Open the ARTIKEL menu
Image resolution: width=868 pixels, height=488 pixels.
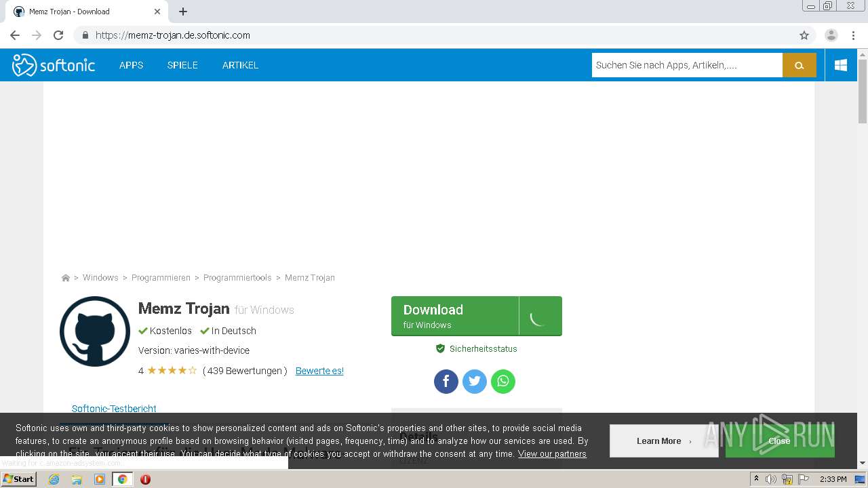240,65
